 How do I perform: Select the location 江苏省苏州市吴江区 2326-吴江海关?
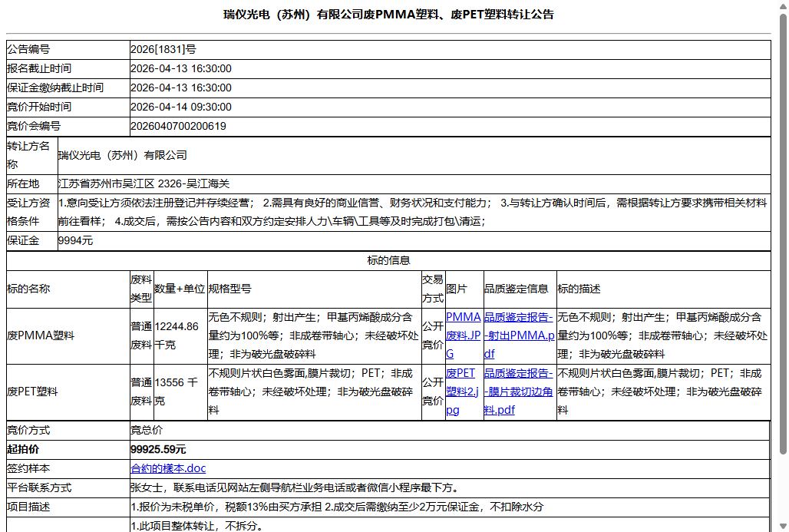point(144,183)
